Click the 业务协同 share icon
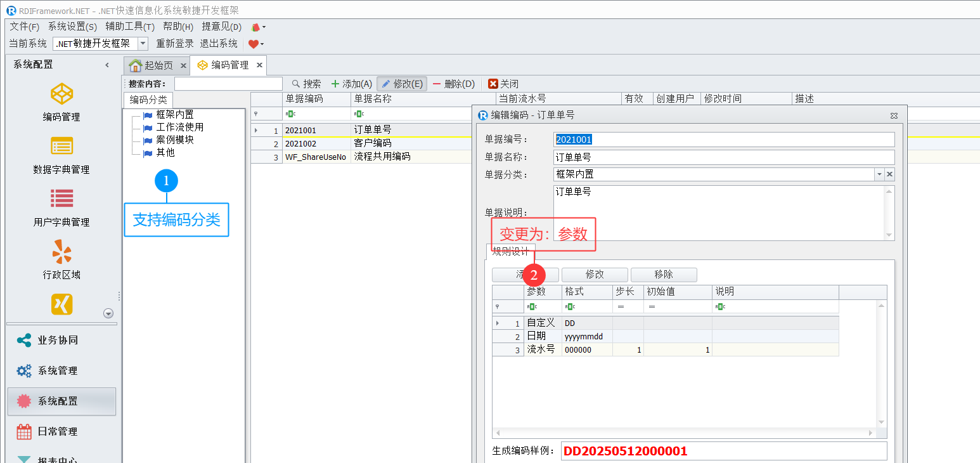The height and width of the screenshot is (463, 980). [x=23, y=340]
